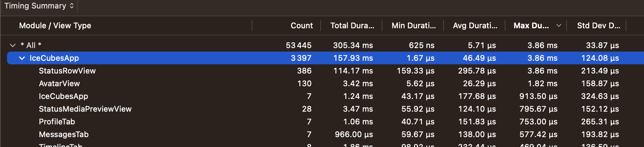
Task: Click the 324.63 µs std dev value
Action: point(600,96)
